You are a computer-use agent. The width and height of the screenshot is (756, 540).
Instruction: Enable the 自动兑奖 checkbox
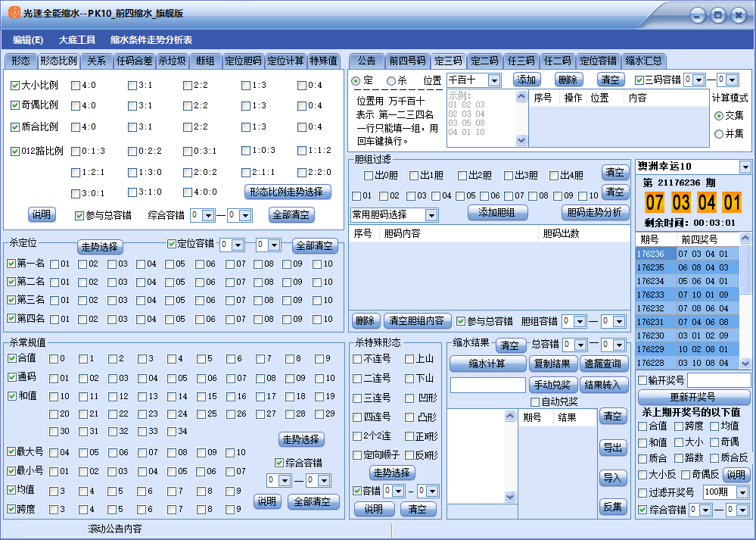click(x=536, y=401)
